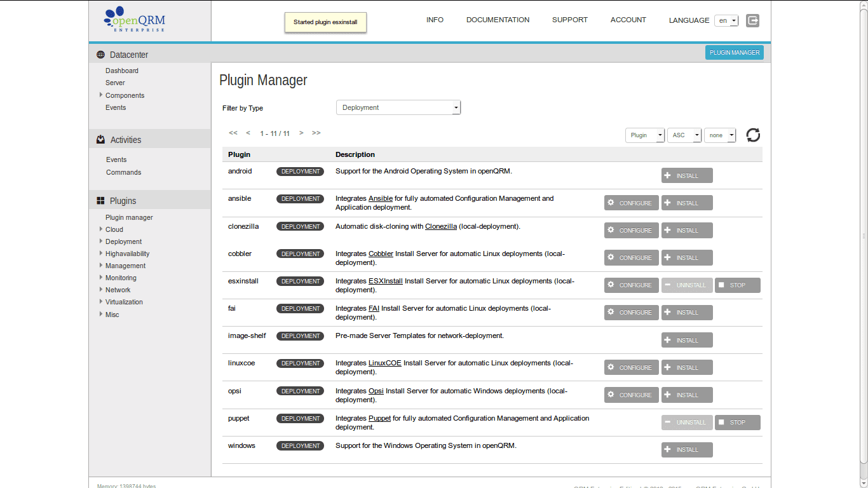Uninstall the esxinstall plugin
This screenshot has width=868, height=488.
[687, 285]
